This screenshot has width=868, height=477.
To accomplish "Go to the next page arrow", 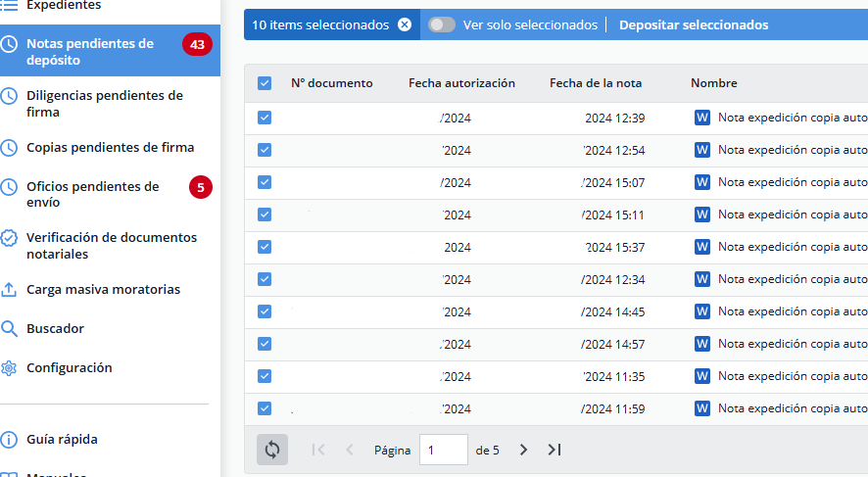I will click(523, 450).
